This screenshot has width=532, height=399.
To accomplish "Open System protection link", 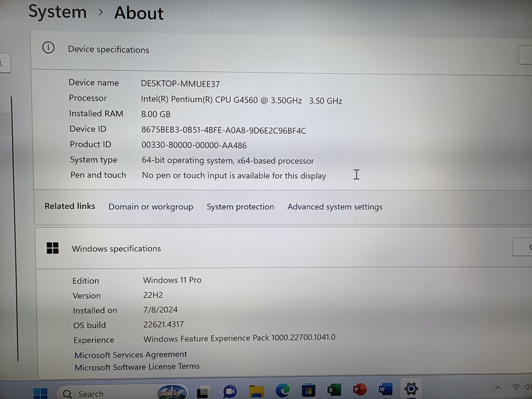I will [240, 206].
